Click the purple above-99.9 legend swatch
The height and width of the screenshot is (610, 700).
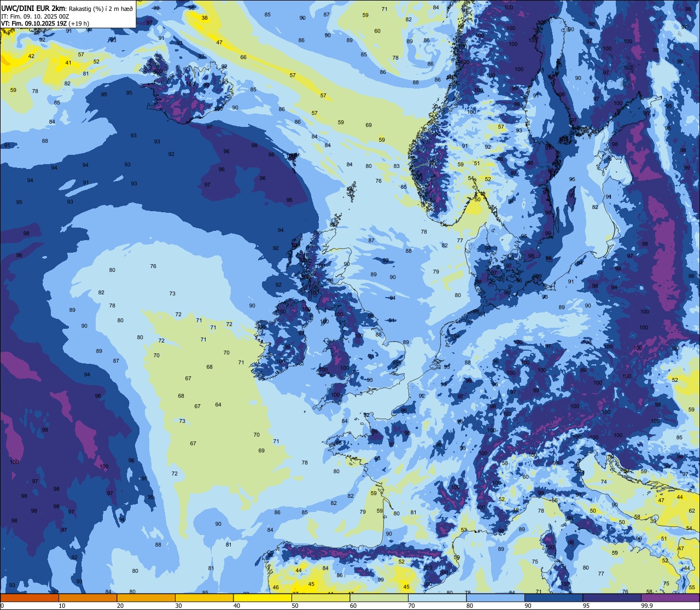[670, 598]
